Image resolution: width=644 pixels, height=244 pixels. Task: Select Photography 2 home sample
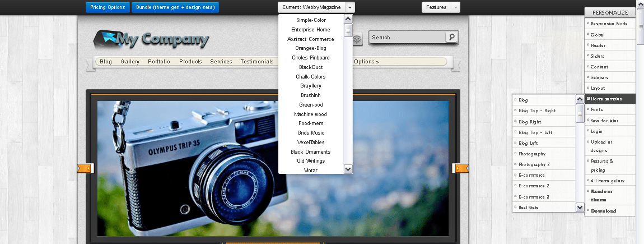click(544, 164)
